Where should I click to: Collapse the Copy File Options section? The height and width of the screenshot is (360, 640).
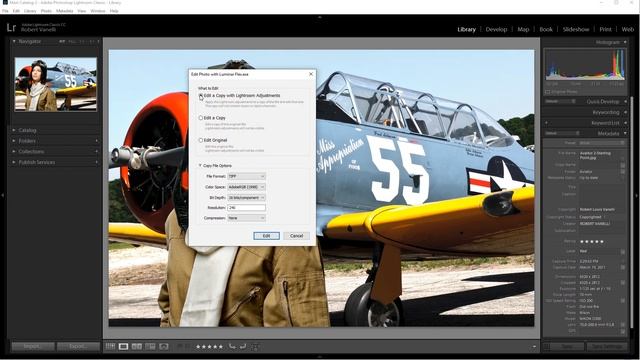click(200, 165)
